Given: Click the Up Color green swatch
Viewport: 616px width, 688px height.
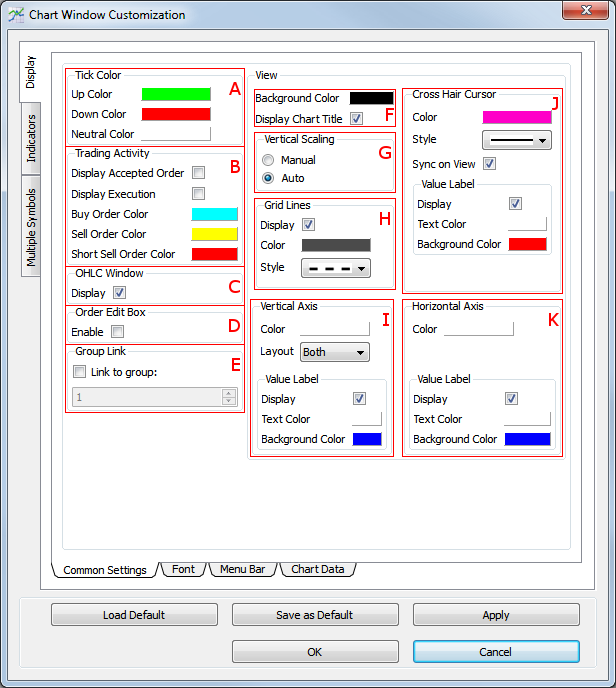Looking at the screenshot, I should tap(176, 94).
